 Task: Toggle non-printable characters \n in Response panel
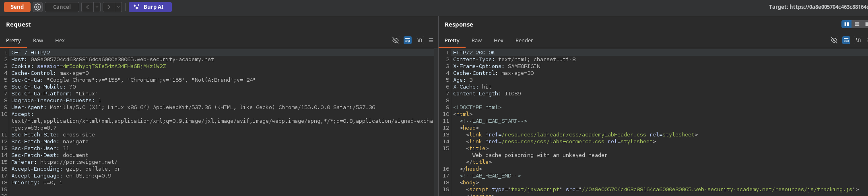858,40
